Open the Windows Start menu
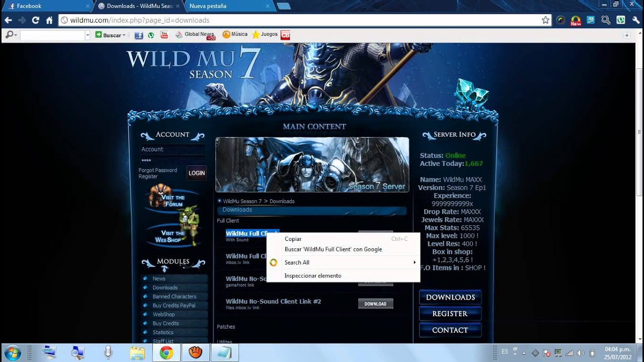This screenshot has height=362, width=644. [12, 352]
